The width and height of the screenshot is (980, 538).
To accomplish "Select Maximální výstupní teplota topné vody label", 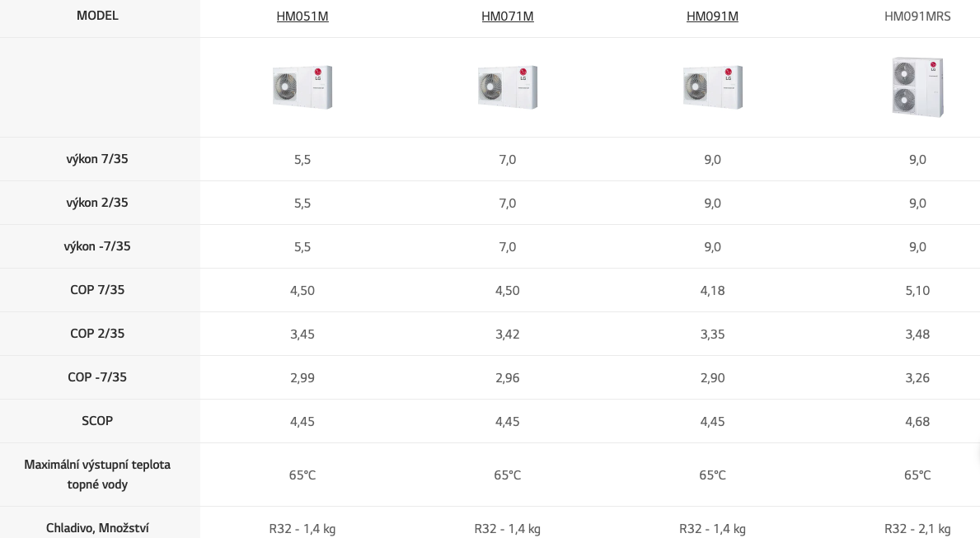I will [x=97, y=475].
